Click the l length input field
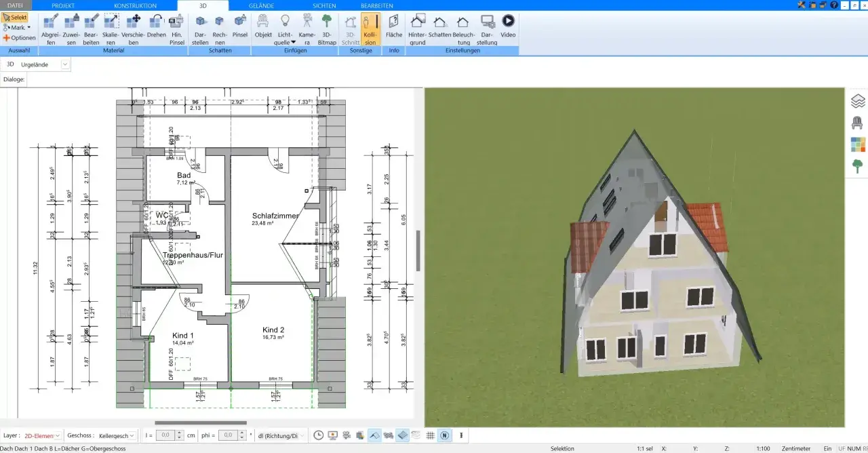The width and height of the screenshot is (868, 453). [165, 435]
